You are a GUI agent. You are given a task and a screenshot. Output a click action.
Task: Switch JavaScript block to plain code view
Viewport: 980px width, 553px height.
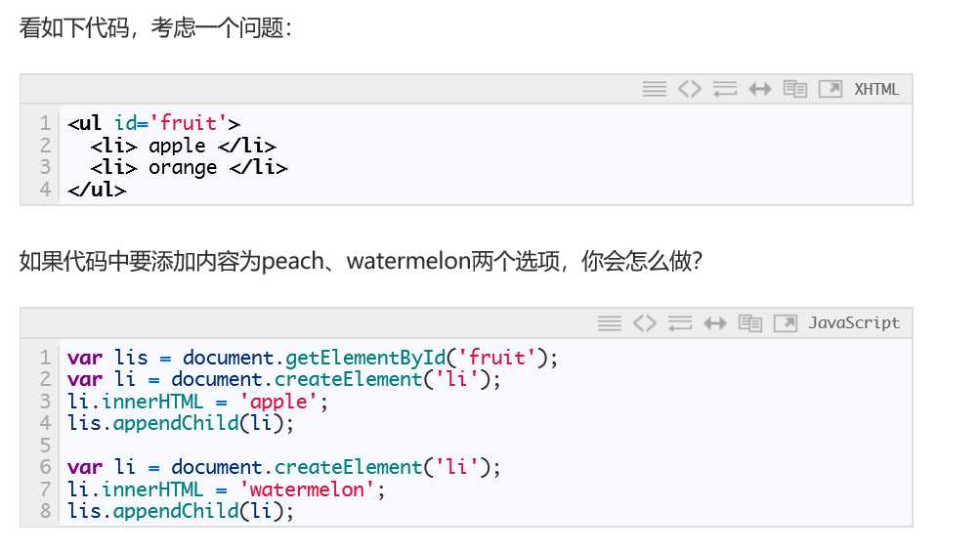point(644,323)
